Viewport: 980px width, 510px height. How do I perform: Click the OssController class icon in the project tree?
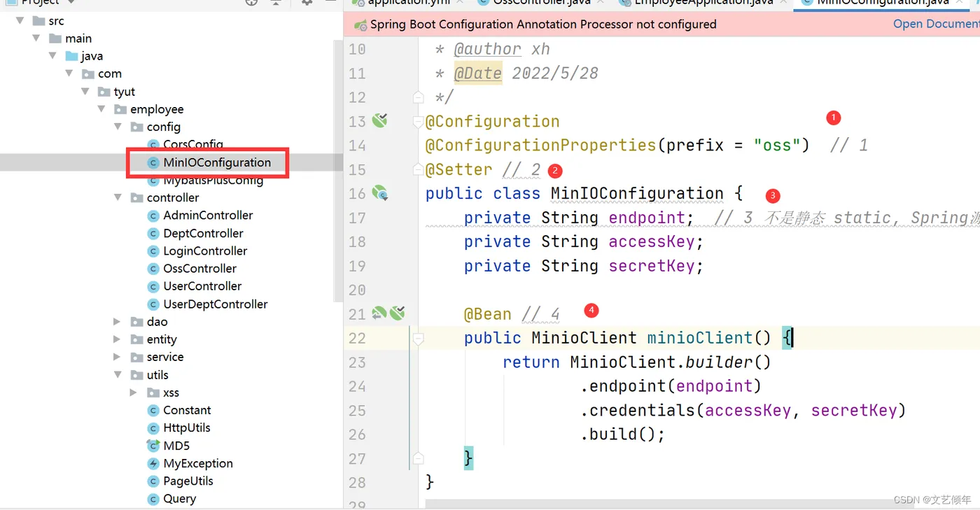point(153,269)
